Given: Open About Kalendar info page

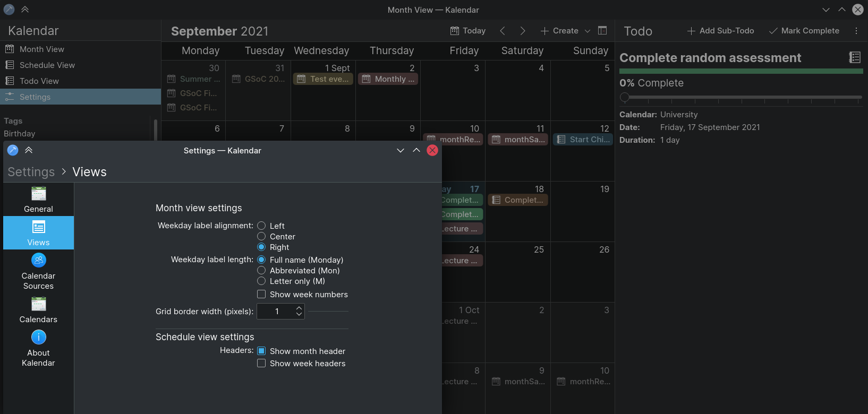Looking at the screenshot, I should point(38,348).
